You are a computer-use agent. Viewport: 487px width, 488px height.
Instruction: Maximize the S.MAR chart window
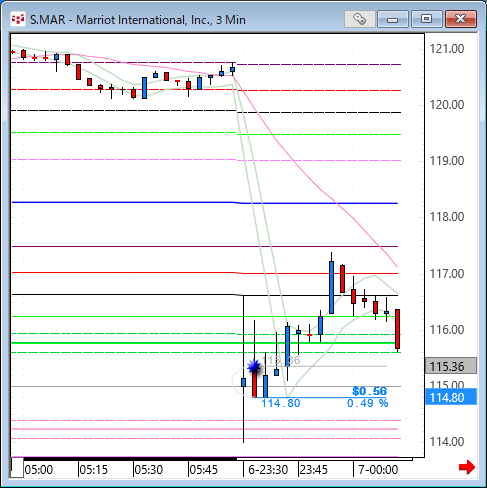pyautogui.click(x=426, y=19)
